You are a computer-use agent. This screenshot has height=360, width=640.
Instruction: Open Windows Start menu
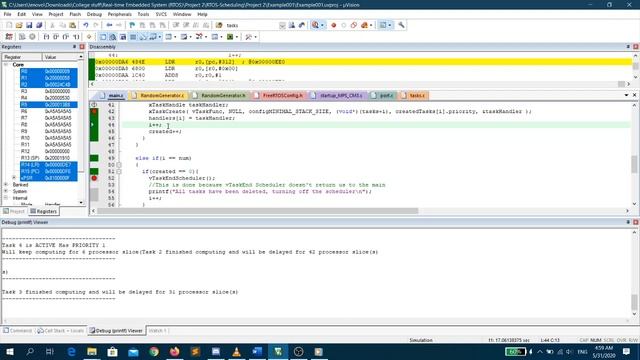(x=9, y=351)
